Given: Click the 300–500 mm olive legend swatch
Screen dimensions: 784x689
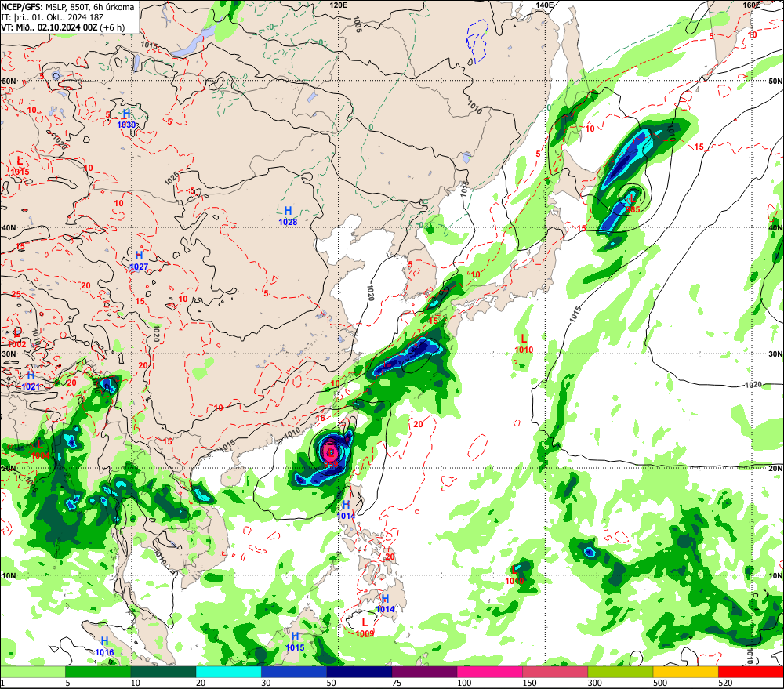Looking at the screenshot, I should [x=620, y=672].
